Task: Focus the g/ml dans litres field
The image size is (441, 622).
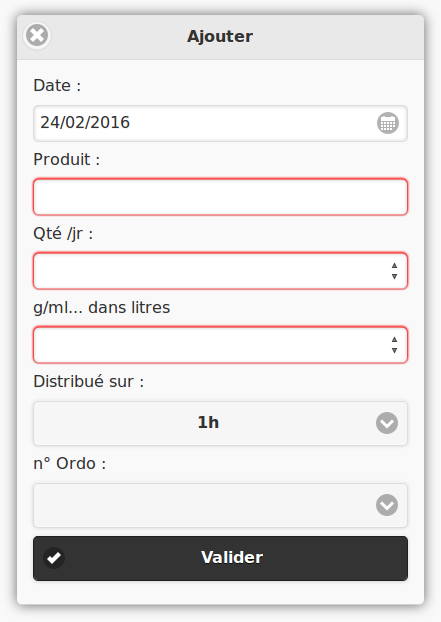Action: pyautogui.click(x=220, y=345)
